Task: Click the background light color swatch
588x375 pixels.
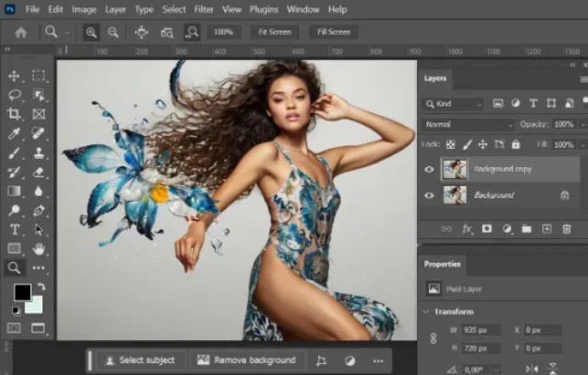Action: tap(37, 307)
